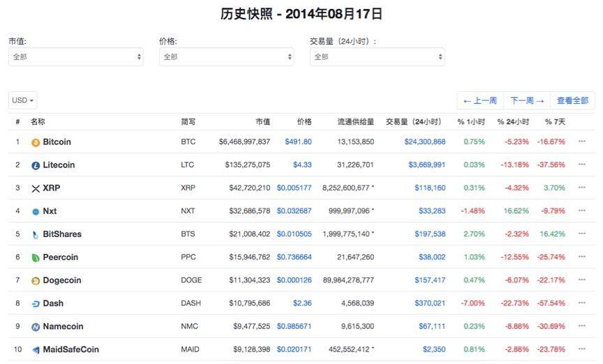Sort table by 流通供给量 column header

coord(356,122)
